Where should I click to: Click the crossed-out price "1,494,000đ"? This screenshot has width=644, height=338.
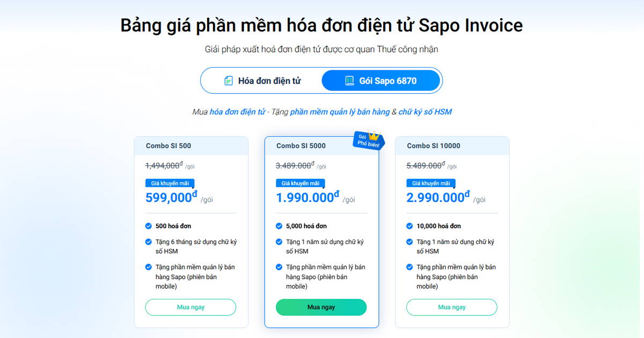coord(164,165)
